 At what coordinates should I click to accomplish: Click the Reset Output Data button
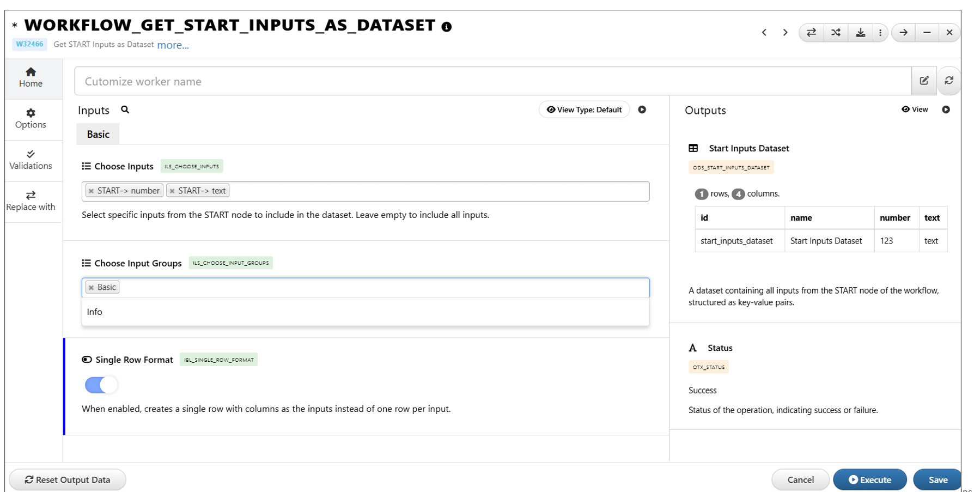pyautogui.click(x=68, y=479)
